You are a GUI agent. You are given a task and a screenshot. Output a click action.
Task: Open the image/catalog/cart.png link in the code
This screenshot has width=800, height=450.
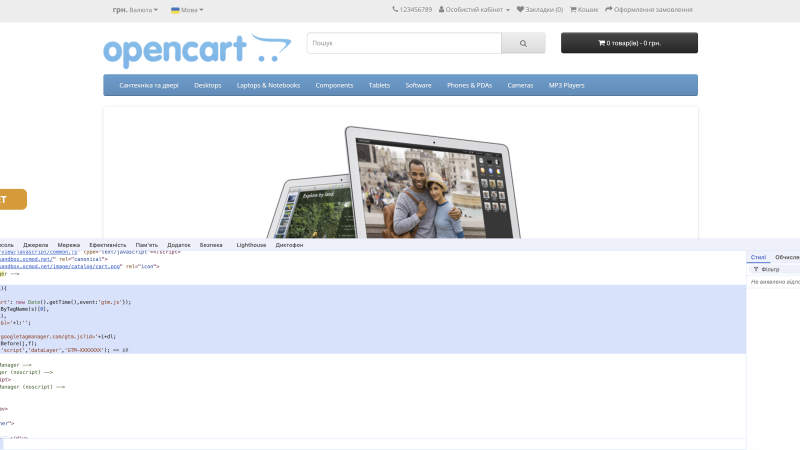[x=60, y=266]
